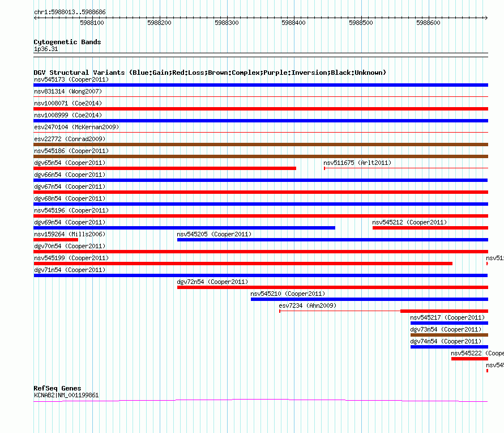Open the nsv1008071 (Coe2014) variant label

pyautogui.click(x=68, y=103)
